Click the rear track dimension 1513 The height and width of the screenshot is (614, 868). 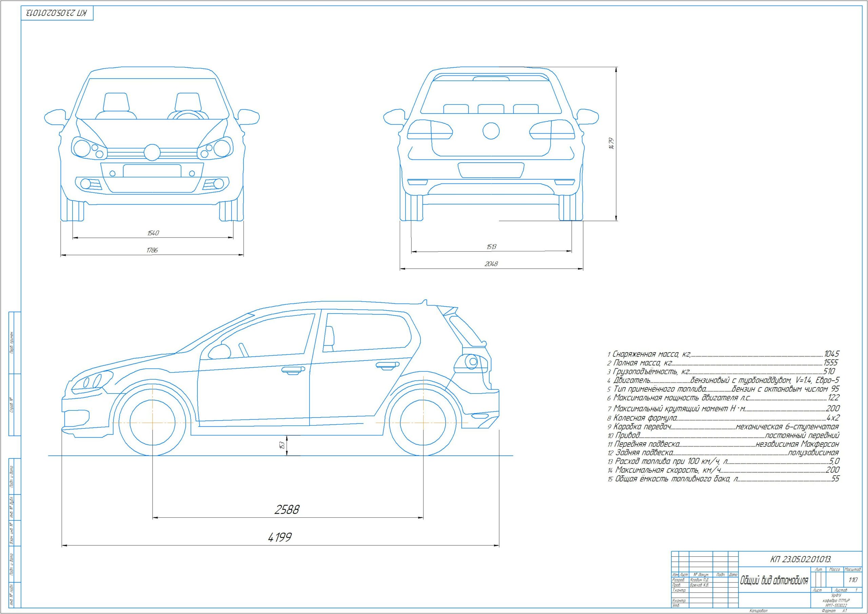point(491,247)
